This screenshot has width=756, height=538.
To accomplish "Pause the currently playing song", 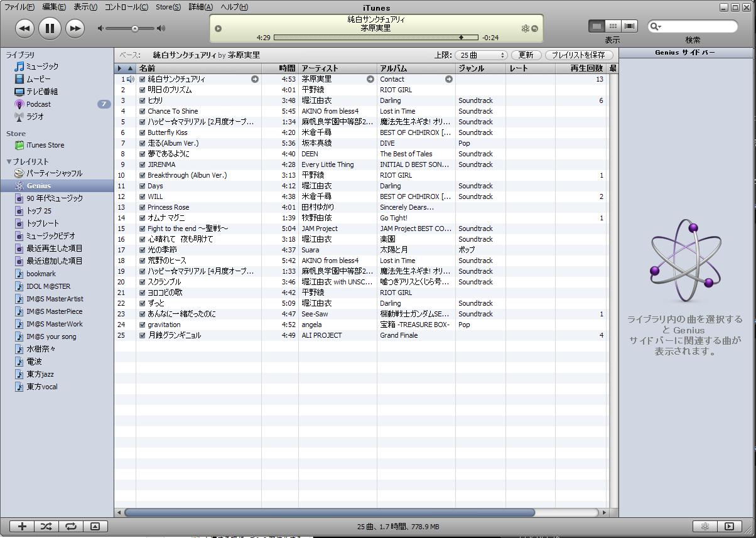I will (50, 28).
